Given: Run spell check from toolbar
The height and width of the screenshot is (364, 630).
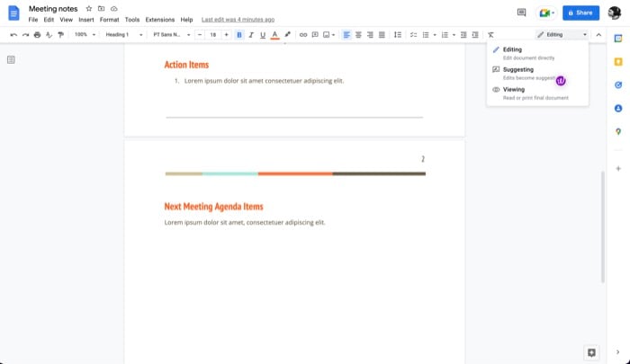Looking at the screenshot, I should point(49,35).
